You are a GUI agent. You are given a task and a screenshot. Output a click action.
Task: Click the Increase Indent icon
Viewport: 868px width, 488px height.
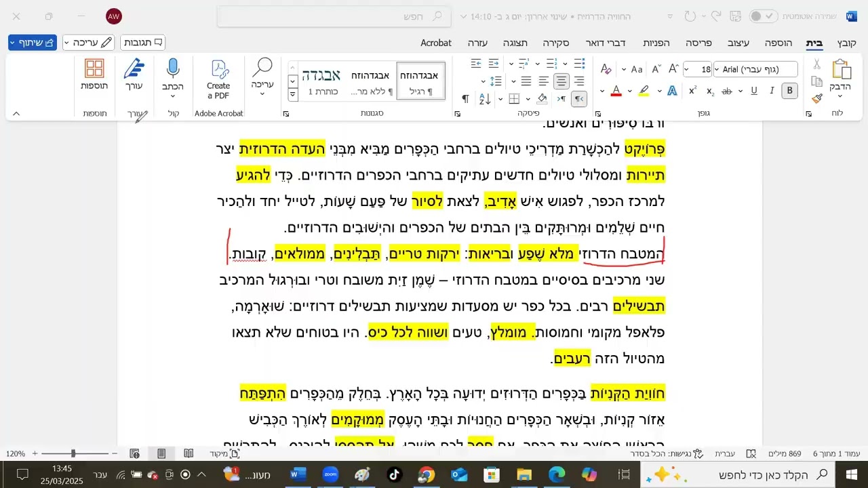(476, 64)
